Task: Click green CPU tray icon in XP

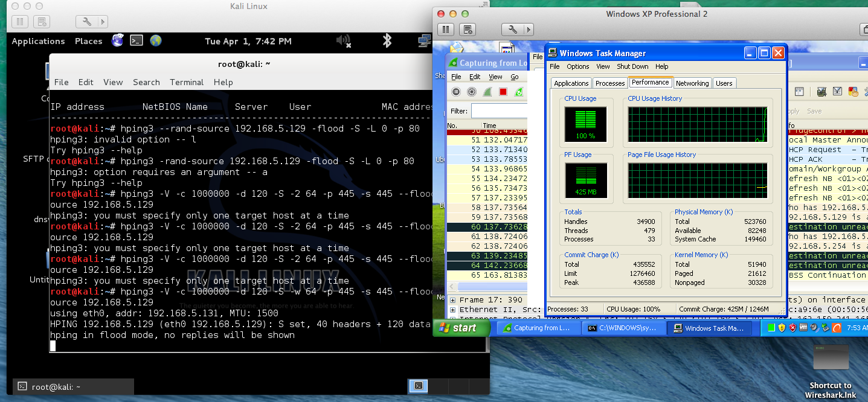Action: [x=771, y=328]
